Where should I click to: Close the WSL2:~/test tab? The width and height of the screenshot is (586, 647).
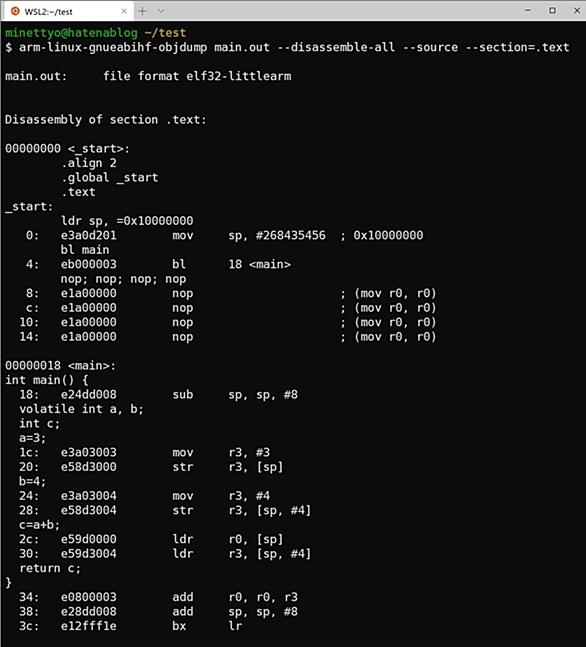coord(124,11)
